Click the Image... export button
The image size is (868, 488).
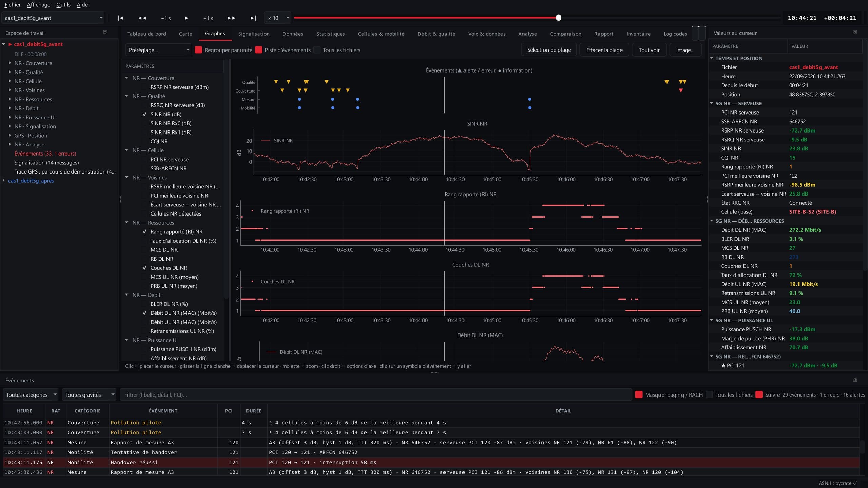pyautogui.click(x=685, y=50)
